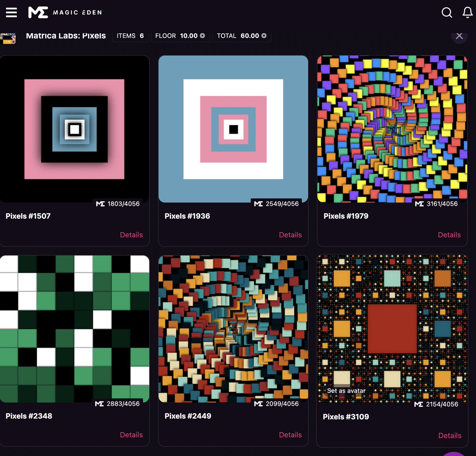Select the Pixels #1979 title text
Screen dimensions: 476x456
(x=346, y=216)
